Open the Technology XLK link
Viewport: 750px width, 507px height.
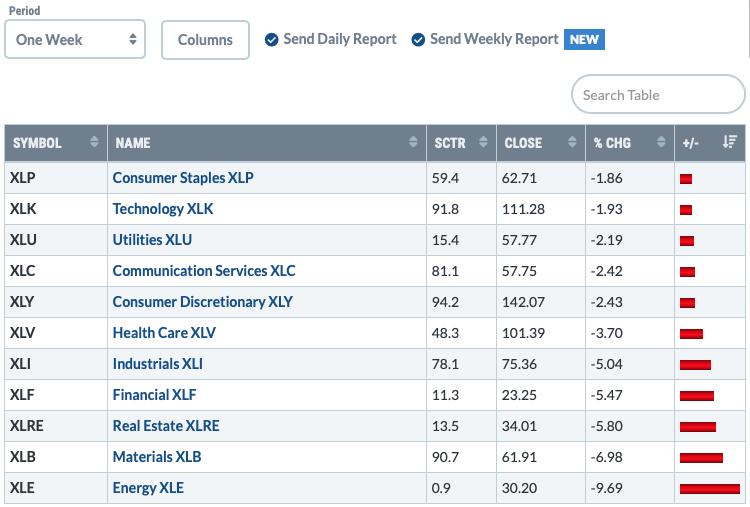(163, 209)
